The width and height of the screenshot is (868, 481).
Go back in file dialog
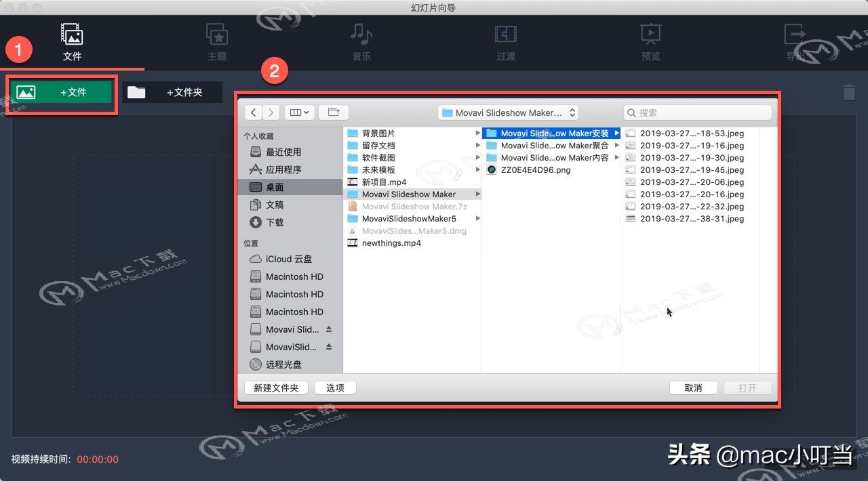[254, 112]
